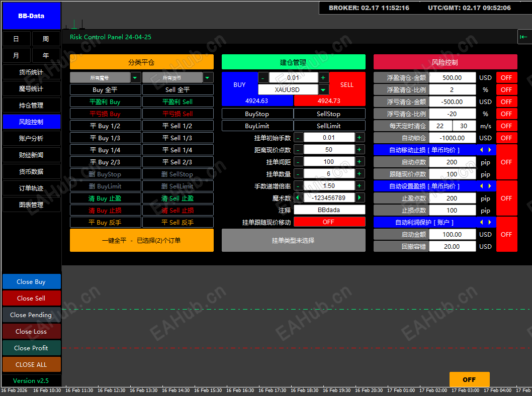Open 订单轨迹 tab in sidebar
532x396 pixels.
coord(31,188)
